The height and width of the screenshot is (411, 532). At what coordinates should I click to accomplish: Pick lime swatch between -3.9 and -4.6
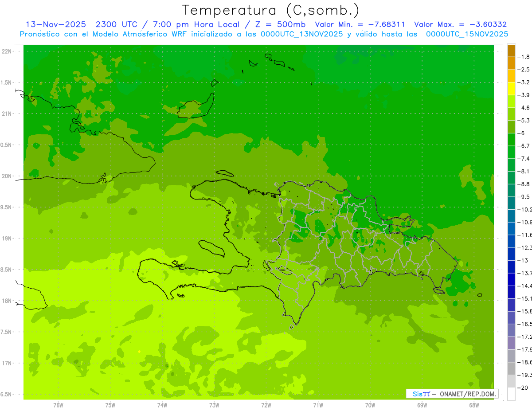(x=511, y=102)
